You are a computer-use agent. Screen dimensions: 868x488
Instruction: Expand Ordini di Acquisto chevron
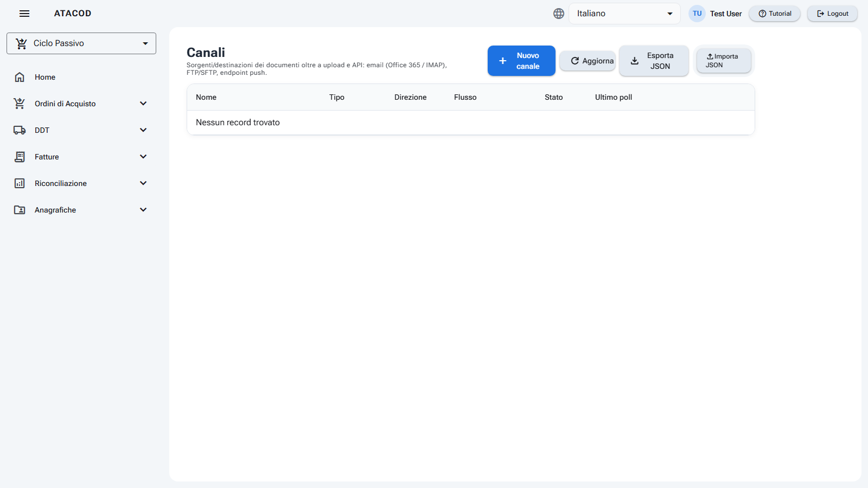click(143, 104)
